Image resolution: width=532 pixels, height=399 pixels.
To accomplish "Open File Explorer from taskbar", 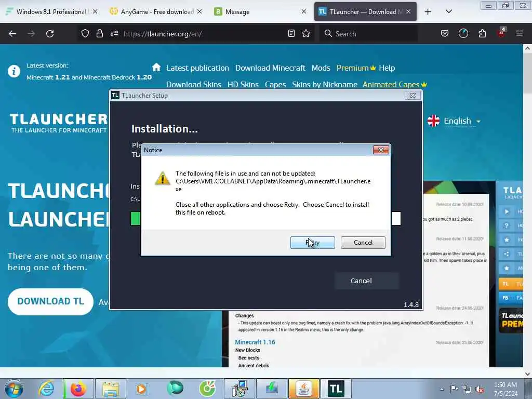I will click(x=111, y=389).
